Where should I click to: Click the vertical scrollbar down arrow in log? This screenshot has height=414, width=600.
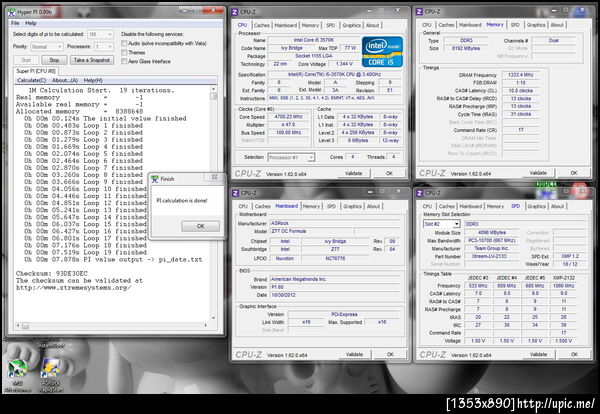click(214, 318)
